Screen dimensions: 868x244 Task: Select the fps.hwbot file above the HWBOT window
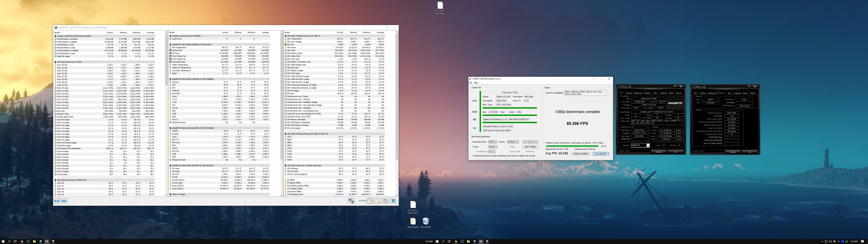tap(440, 8)
